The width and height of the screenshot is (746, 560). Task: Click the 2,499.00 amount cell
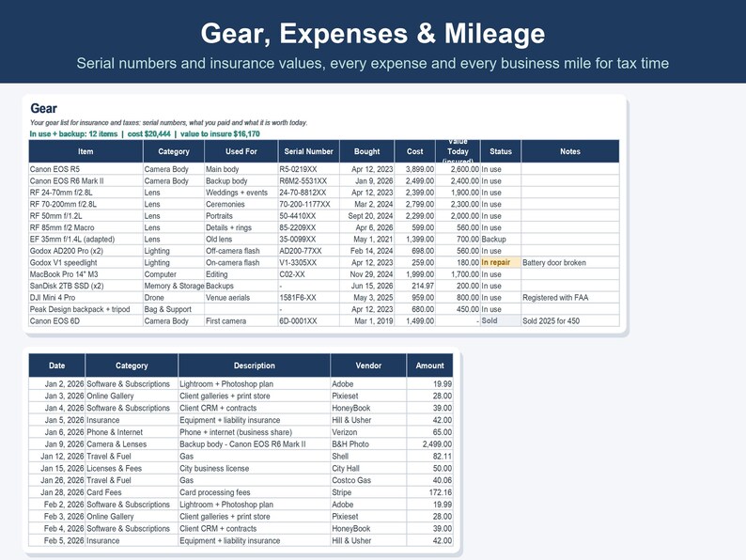pos(429,443)
